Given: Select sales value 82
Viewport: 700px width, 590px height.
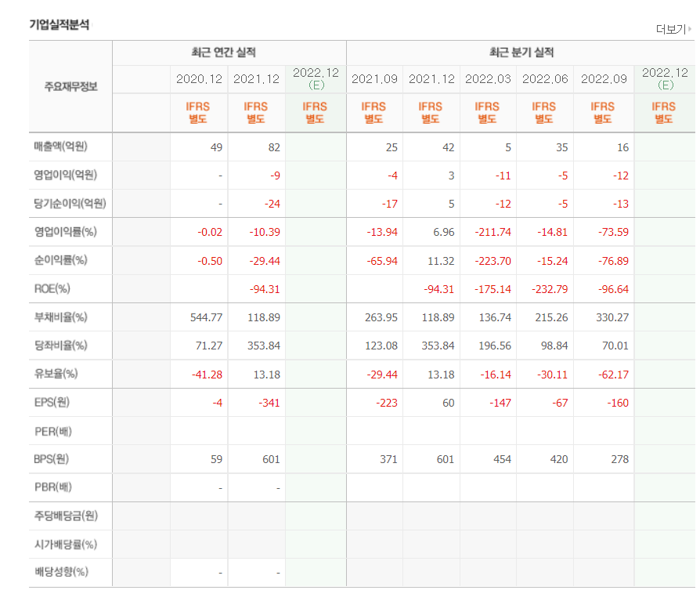Looking at the screenshot, I should pyautogui.click(x=274, y=147).
